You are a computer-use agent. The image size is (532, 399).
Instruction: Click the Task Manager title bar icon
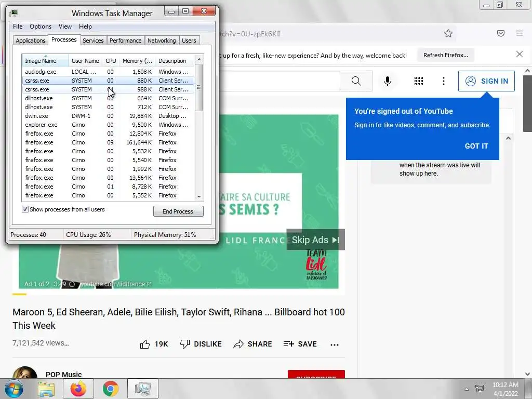click(14, 13)
